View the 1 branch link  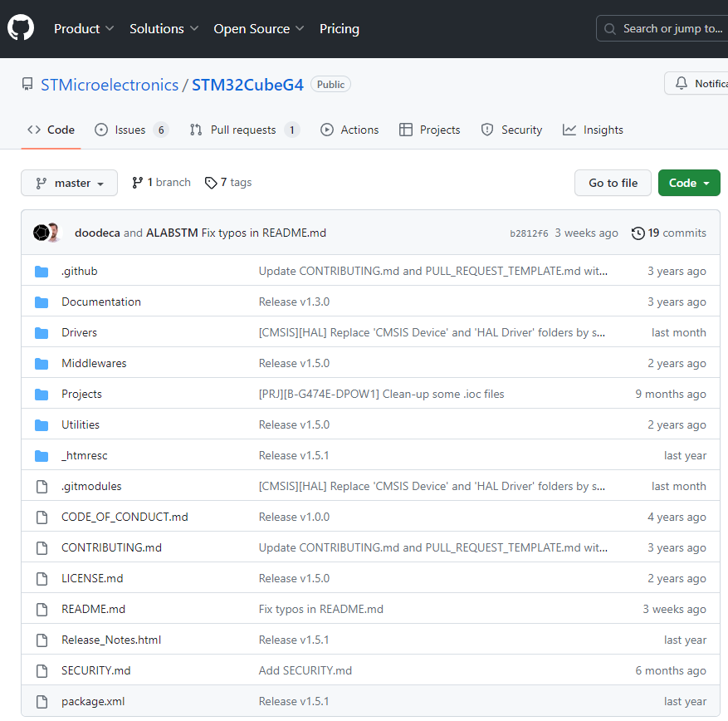(161, 183)
